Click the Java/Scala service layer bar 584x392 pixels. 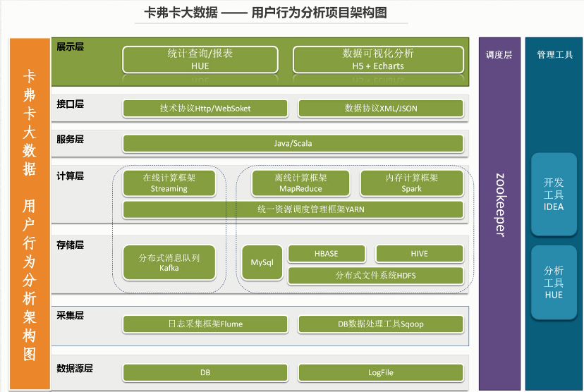click(x=293, y=143)
